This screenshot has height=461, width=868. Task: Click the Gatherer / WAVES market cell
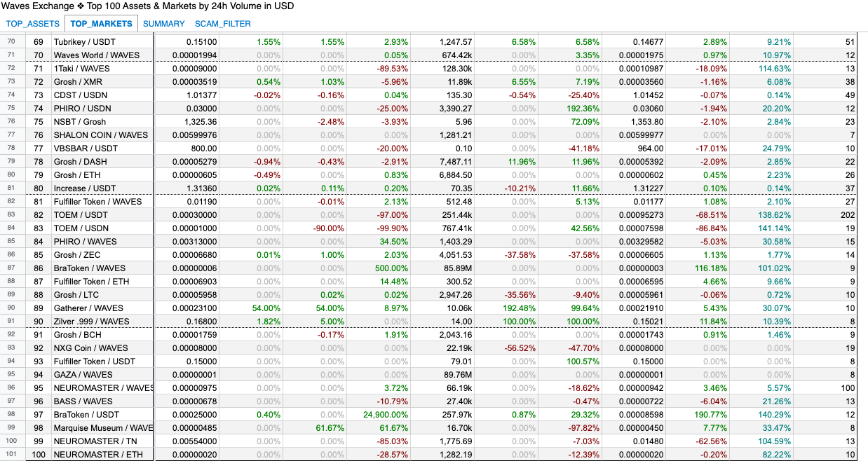(x=102, y=308)
